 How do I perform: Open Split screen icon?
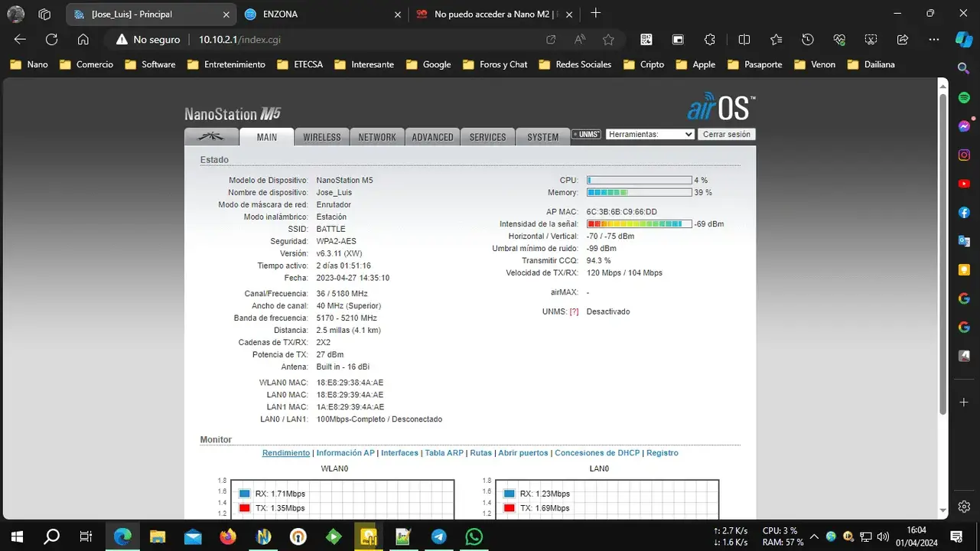click(x=744, y=40)
